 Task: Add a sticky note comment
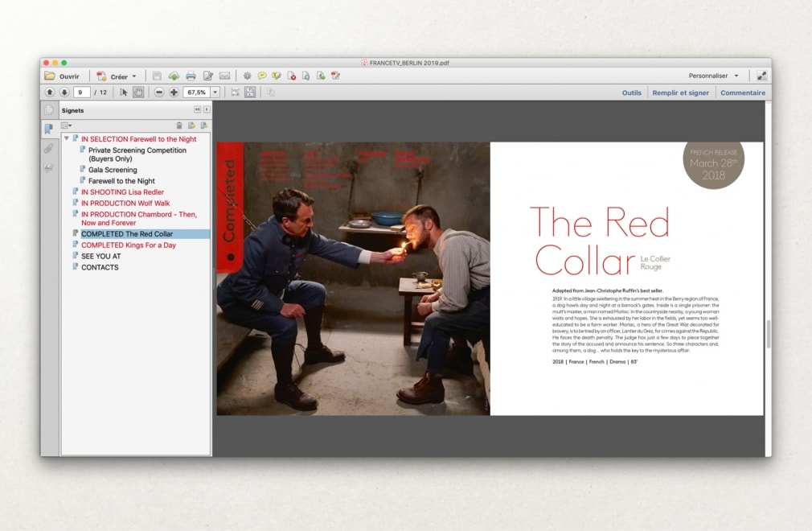tap(262, 76)
